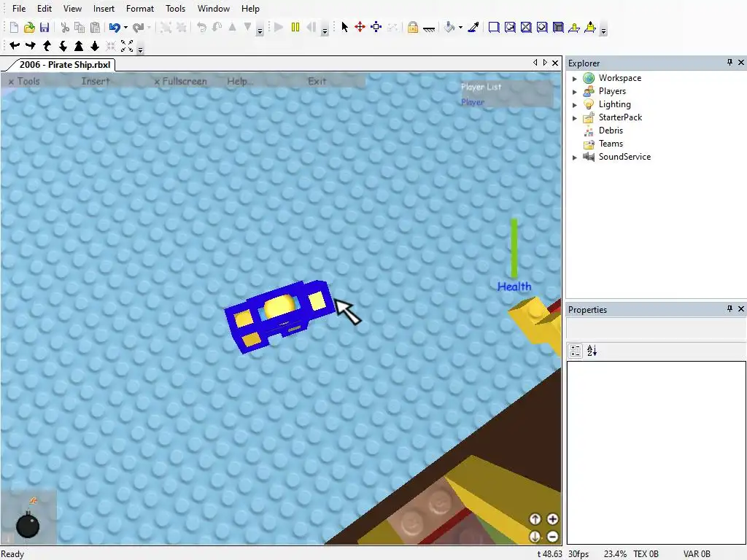Select the red Move drag tool

[360, 27]
